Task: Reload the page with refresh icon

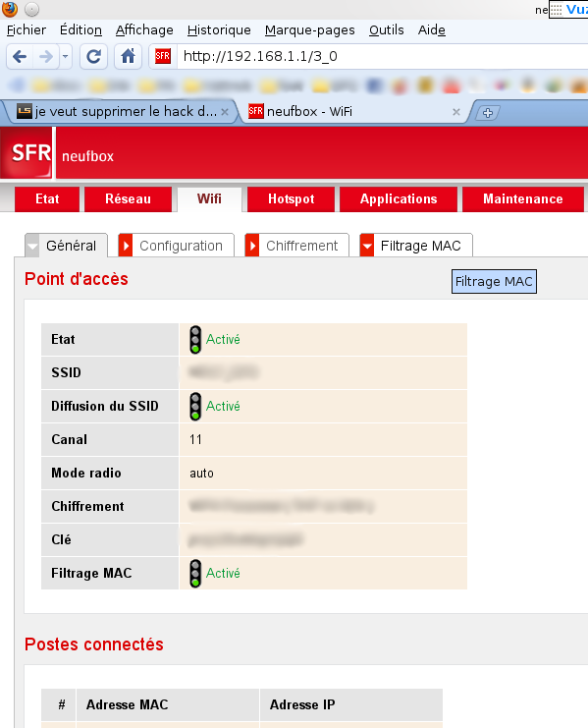Action: [93, 57]
